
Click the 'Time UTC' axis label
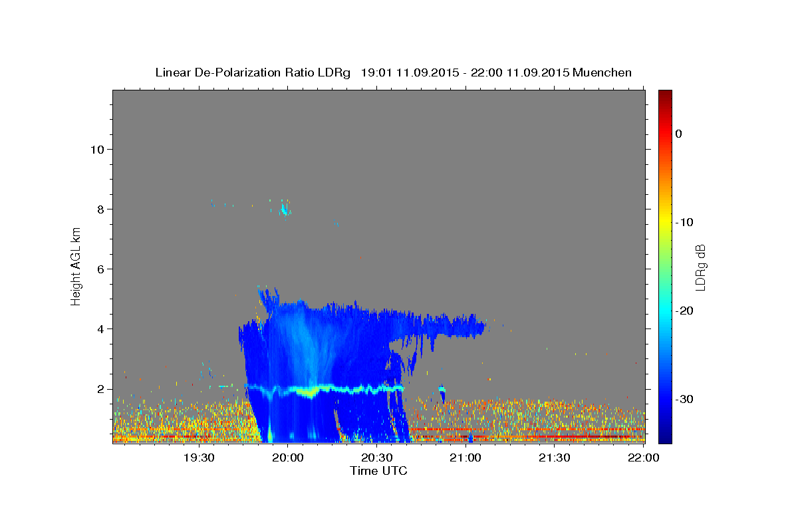coord(378,471)
